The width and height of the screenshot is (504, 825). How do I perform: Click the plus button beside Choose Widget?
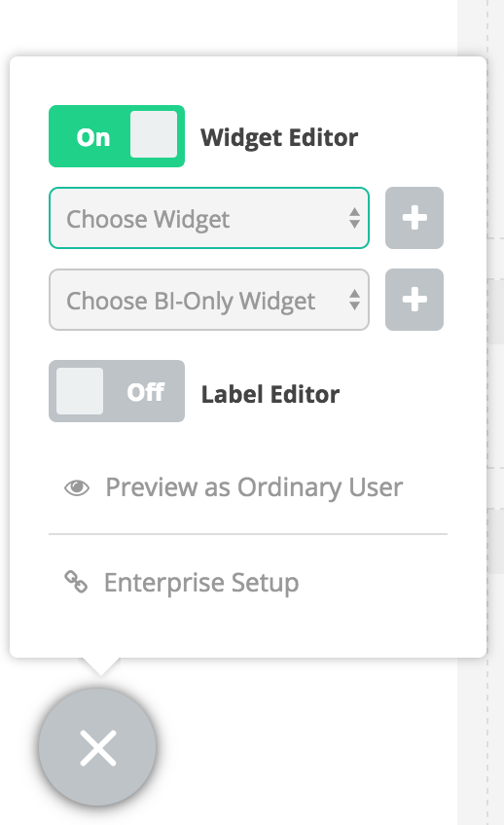click(x=414, y=218)
